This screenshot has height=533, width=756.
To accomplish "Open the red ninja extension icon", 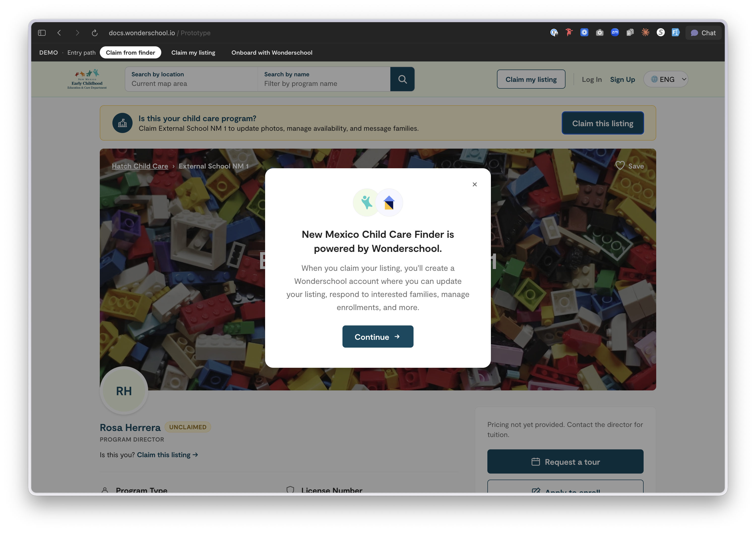I will click(x=569, y=32).
